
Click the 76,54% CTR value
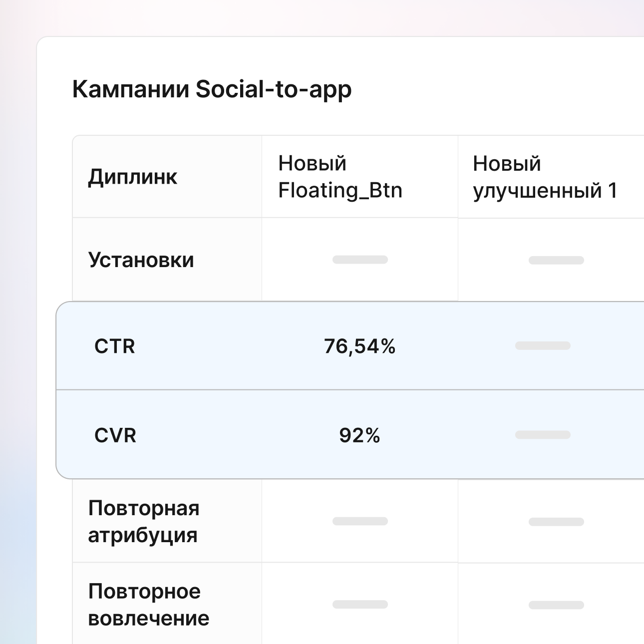[x=359, y=346]
